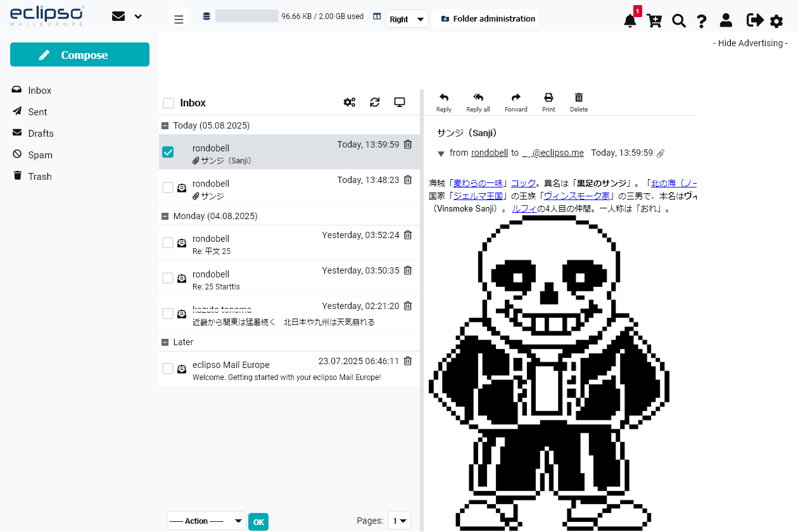The image size is (798, 532).
Task: Follow the ルフィ link
Action: (524, 208)
